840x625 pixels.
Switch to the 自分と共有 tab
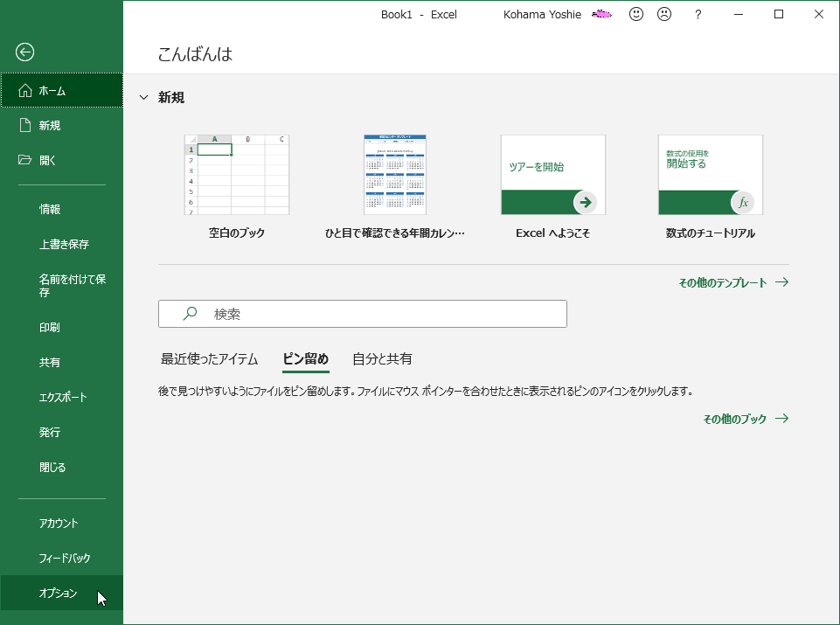click(x=383, y=358)
